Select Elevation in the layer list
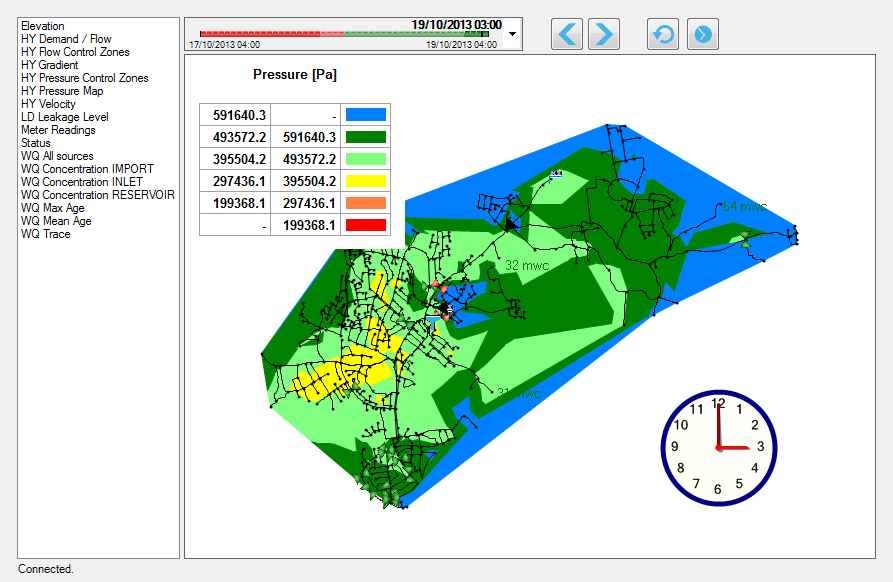The image size is (893, 582). pyautogui.click(x=43, y=26)
